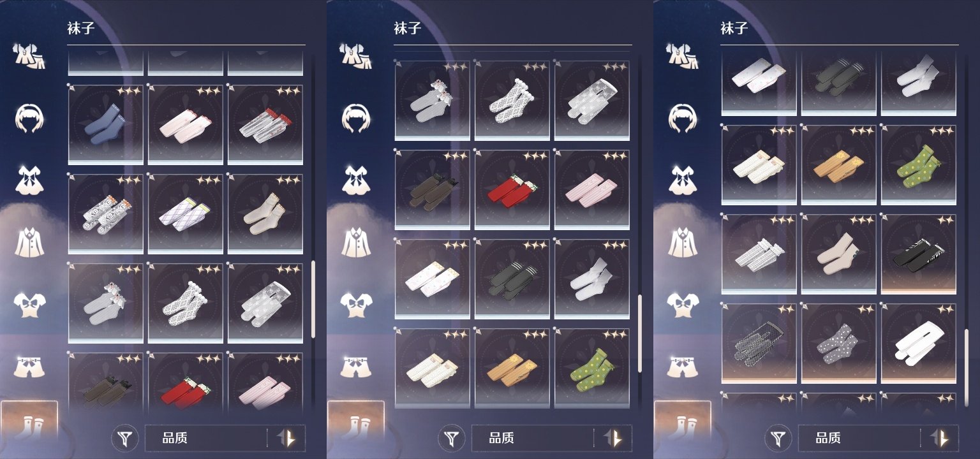Click the full outfit icon in the middle panel
This screenshot has width=980, height=459.
[356, 56]
